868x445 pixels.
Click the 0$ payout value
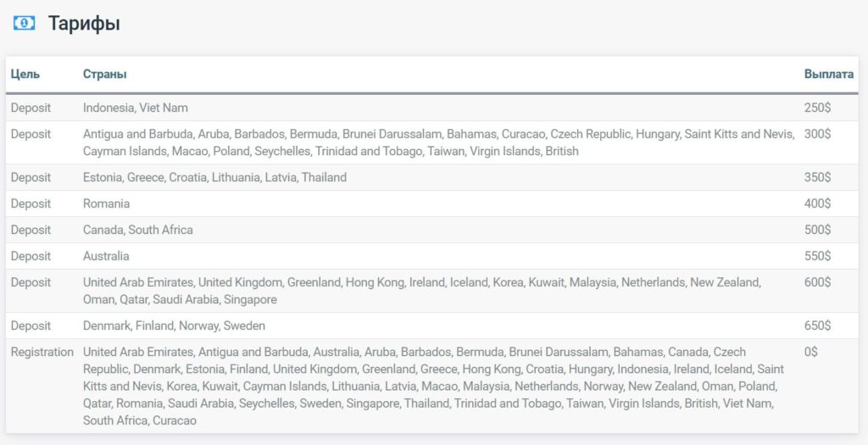click(811, 352)
